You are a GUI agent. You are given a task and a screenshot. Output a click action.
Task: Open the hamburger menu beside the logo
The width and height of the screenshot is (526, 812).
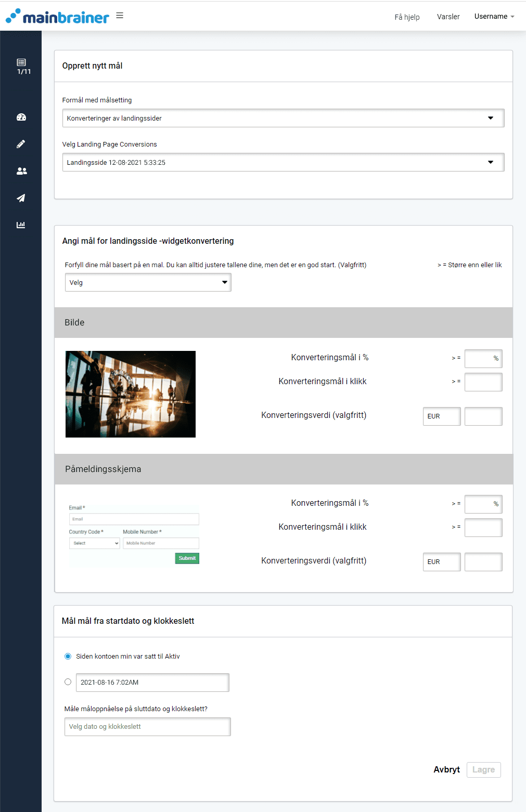click(120, 16)
